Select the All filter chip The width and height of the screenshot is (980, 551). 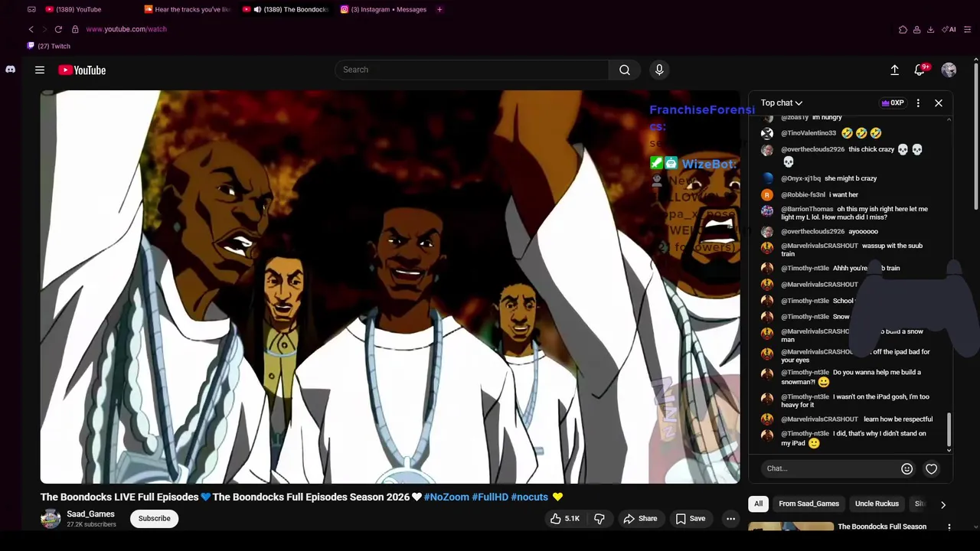(758, 504)
